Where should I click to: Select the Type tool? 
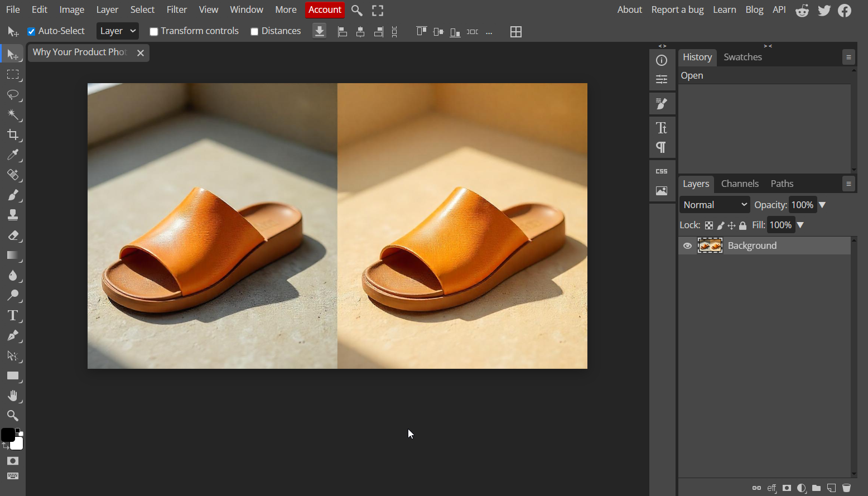[13, 315]
